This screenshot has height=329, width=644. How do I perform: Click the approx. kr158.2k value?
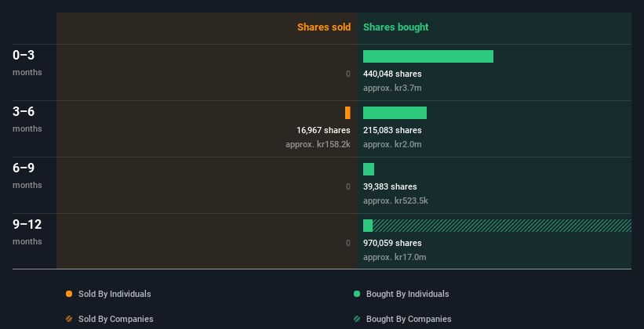pos(318,144)
